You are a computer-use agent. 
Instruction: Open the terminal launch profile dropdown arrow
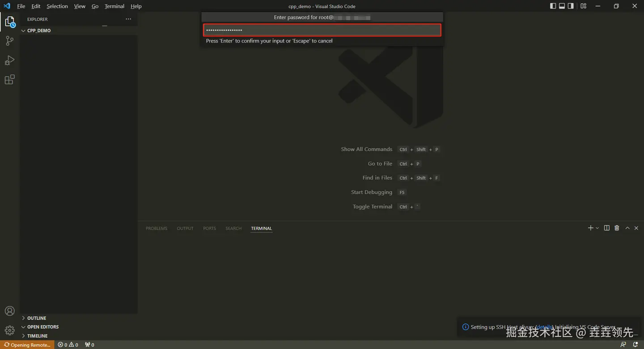(597, 228)
